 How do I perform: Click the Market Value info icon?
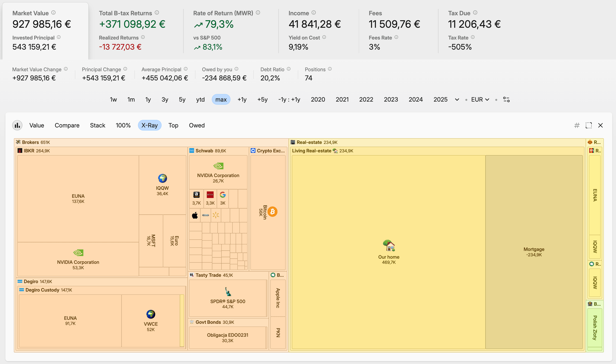click(x=53, y=12)
